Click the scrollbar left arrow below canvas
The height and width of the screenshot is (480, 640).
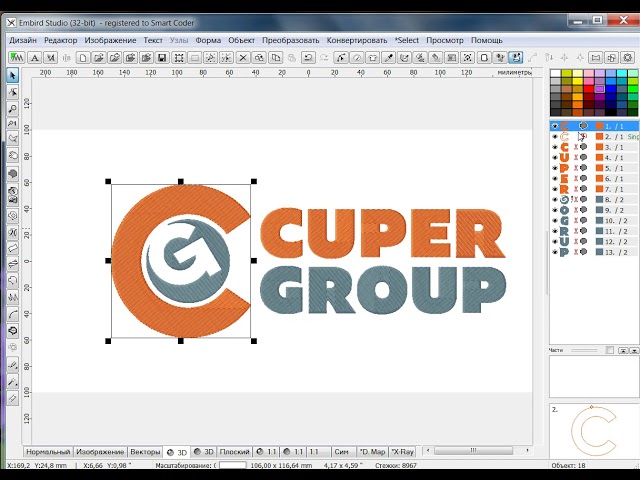tap(428, 451)
